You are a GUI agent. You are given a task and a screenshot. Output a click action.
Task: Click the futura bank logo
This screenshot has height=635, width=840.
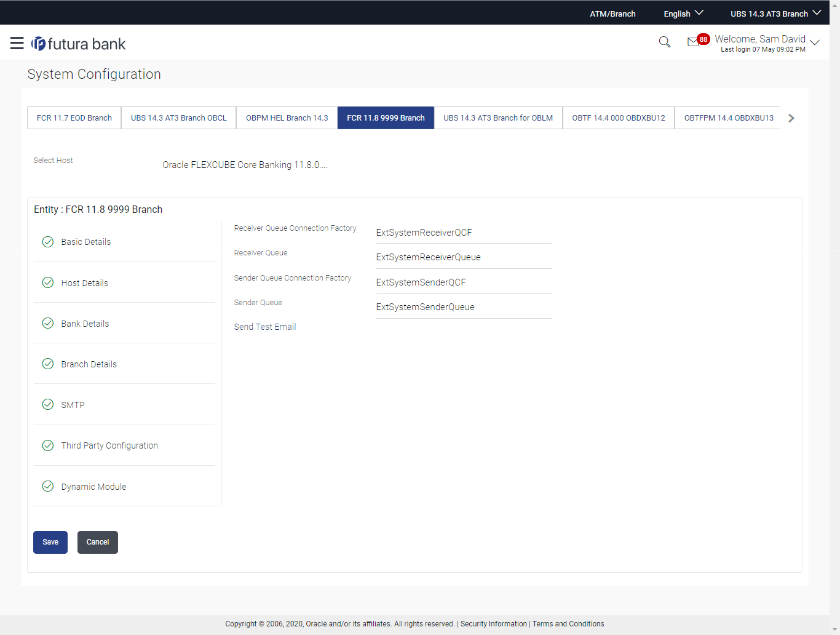point(79,44)
